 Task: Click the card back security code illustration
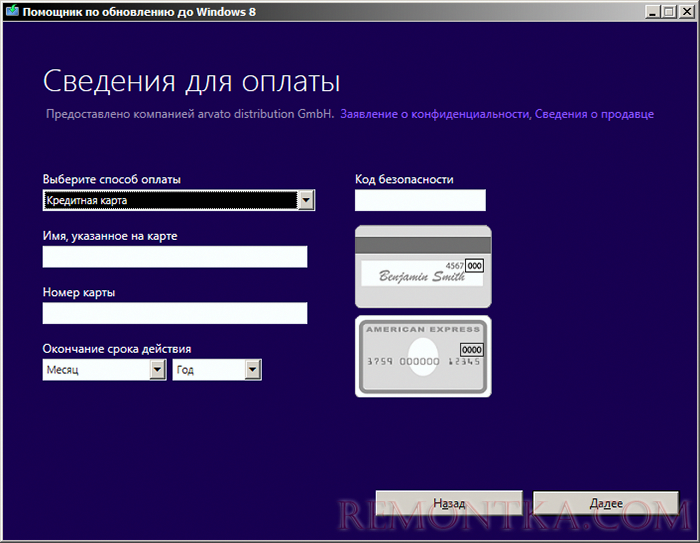click(423, 267)
